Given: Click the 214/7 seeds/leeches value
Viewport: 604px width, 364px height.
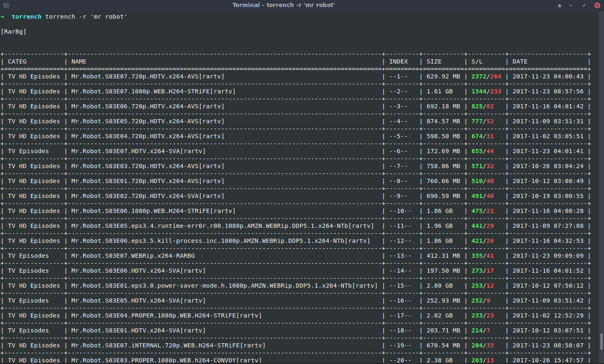Looking at the screenshot, I should click(x=481, y=330).
